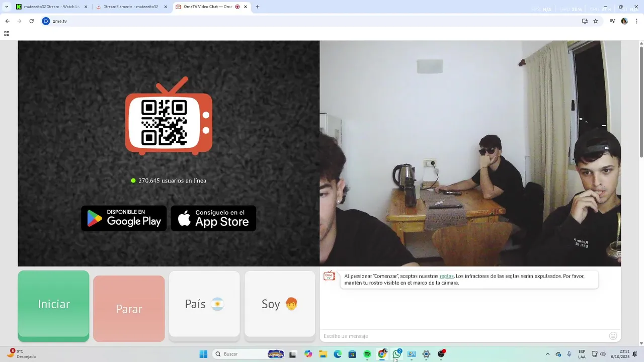
Task: Close the OmeTV Video Chat tab
Action: pos(245,7)
